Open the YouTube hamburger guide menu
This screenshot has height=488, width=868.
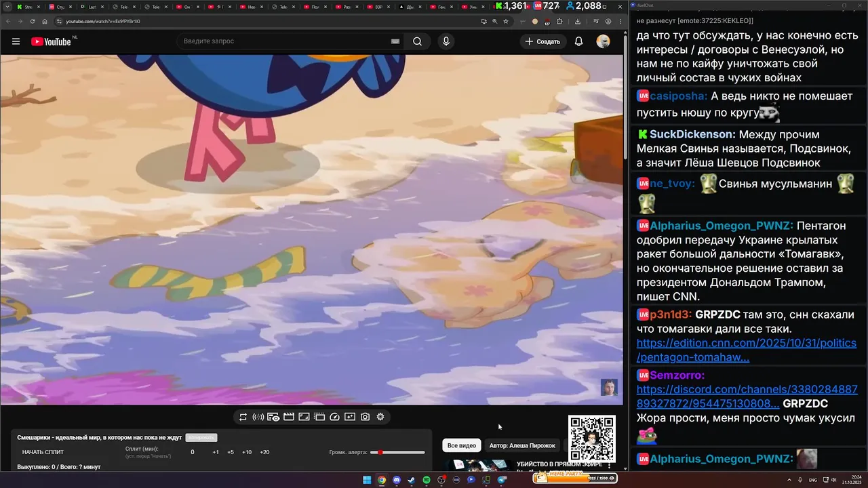click(x=16, y=41)
